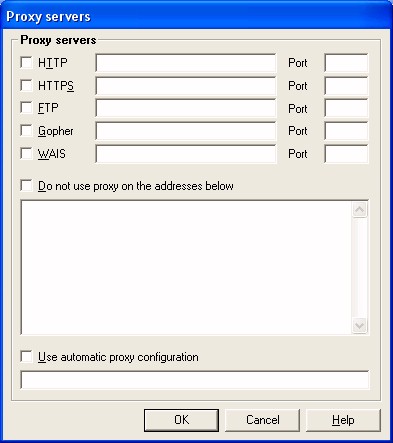Click the scroll up arrow in address list
393x443 pixels.
click(x=360, y=210)
